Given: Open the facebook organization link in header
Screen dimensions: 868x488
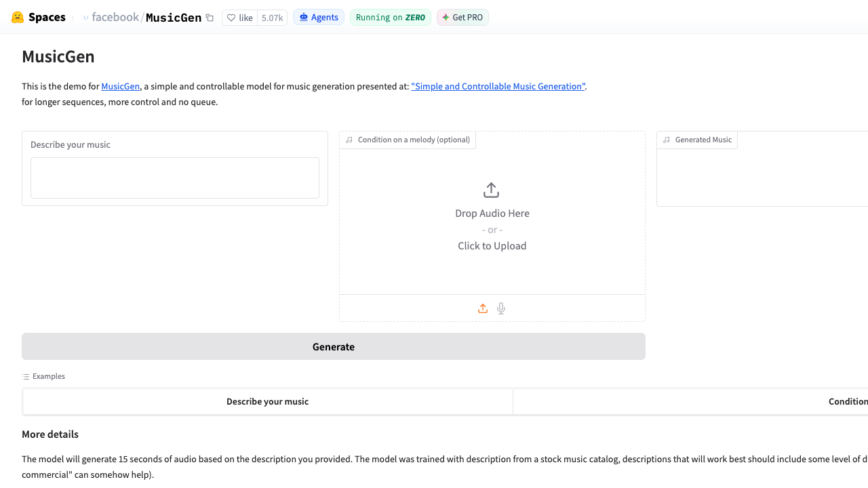Looking at the screenshot, I should (x=115, y=18).
